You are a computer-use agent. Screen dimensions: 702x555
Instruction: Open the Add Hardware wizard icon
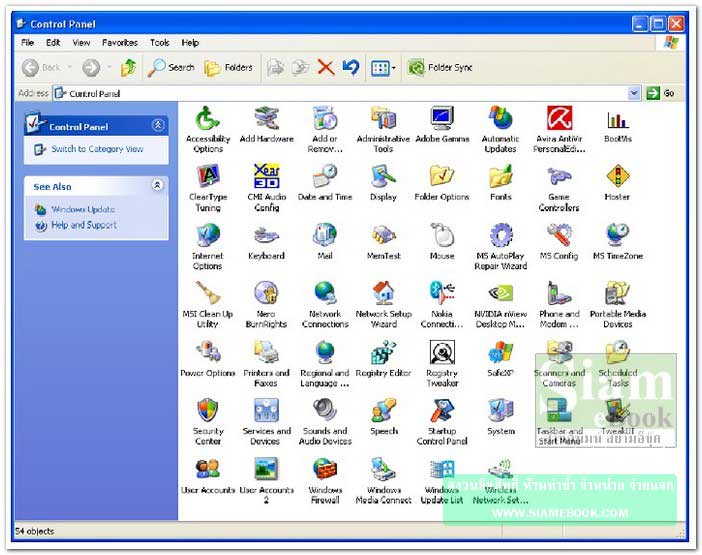(266, 118)
